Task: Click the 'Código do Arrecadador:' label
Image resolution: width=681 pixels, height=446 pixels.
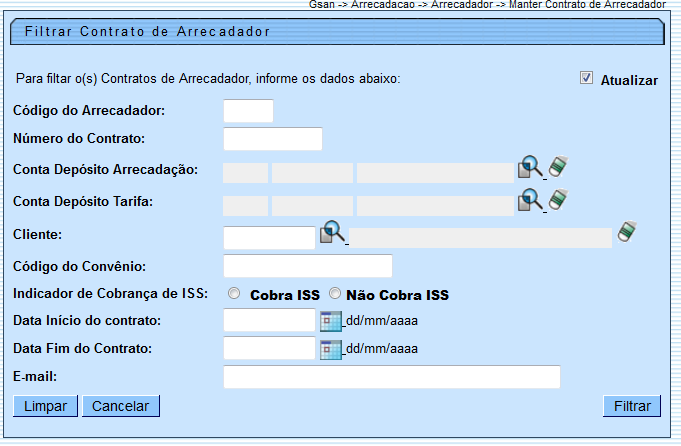Action: click(89, 110)
